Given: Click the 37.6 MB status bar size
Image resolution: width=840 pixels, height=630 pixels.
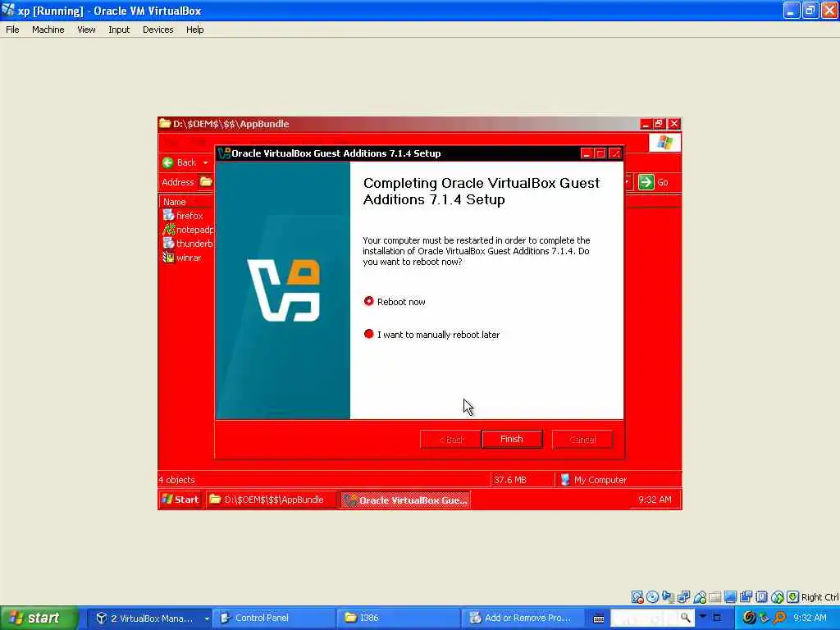Looking at the screenshot, I should coord(510,480).
